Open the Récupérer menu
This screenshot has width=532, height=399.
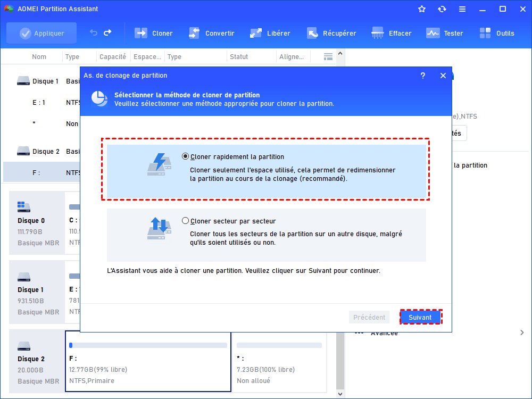point(331,33)
